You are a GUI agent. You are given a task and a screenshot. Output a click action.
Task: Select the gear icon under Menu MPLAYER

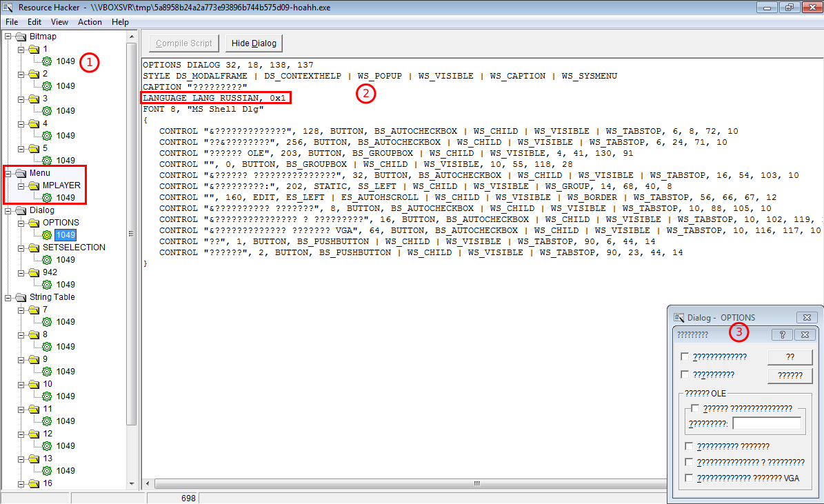(x=47, y=198)
